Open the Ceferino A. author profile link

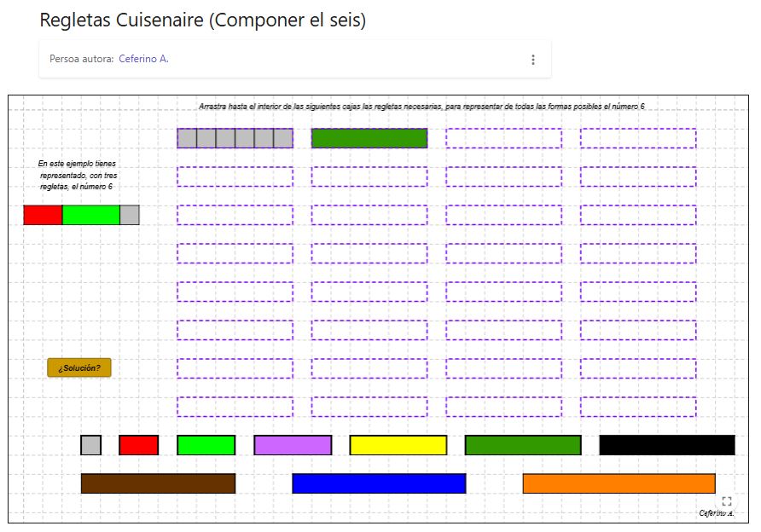(x=147, y=59)
